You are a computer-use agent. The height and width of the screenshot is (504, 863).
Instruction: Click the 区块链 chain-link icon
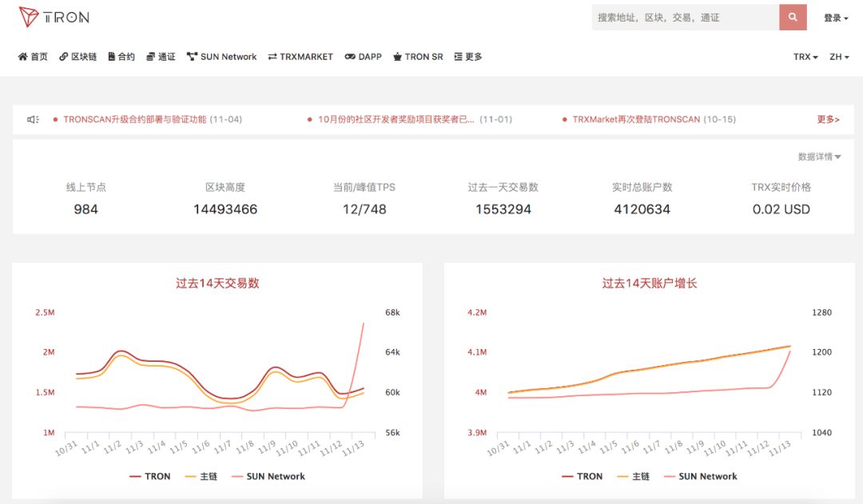[63, 56]
